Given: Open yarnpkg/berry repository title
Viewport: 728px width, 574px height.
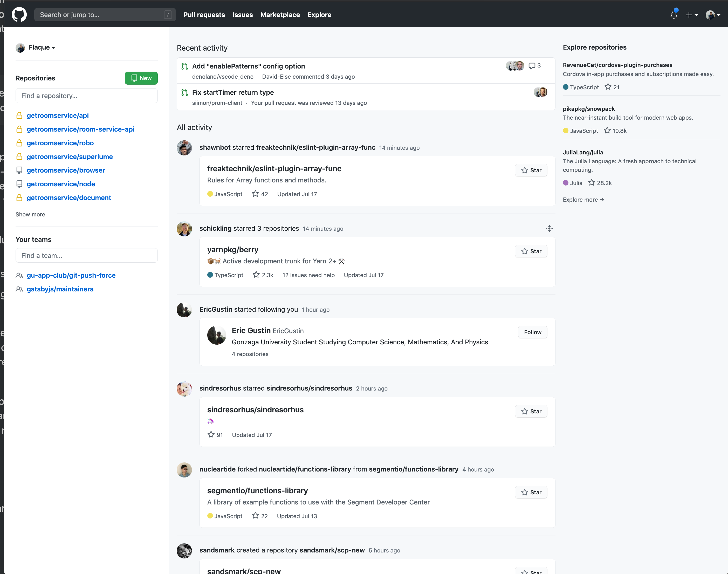Looking at the screenshot, I should point(232,250).
